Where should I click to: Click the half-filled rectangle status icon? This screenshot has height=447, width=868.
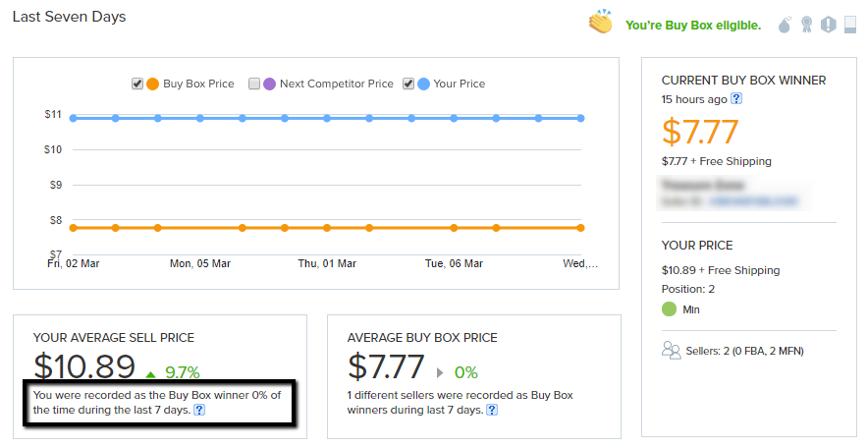pos(850,25)
